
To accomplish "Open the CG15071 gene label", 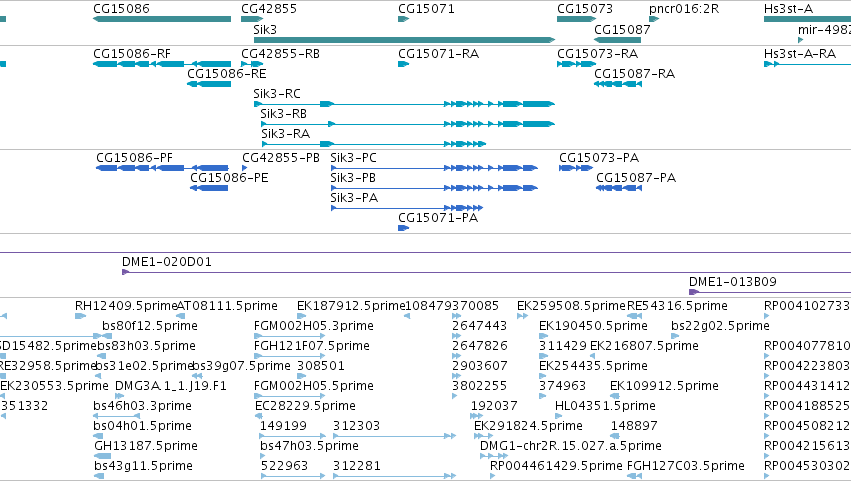I will pyautogui.click(x=426, y=9).
